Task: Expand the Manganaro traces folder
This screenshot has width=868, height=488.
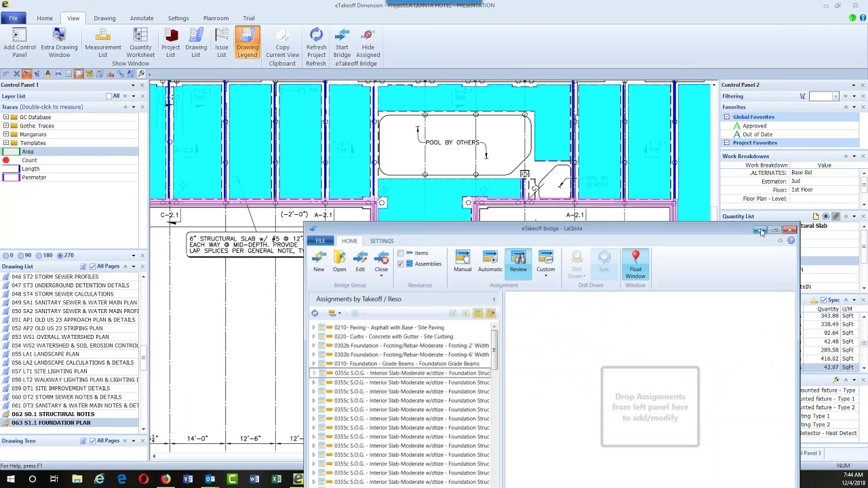Action: (x=6, y=134)
